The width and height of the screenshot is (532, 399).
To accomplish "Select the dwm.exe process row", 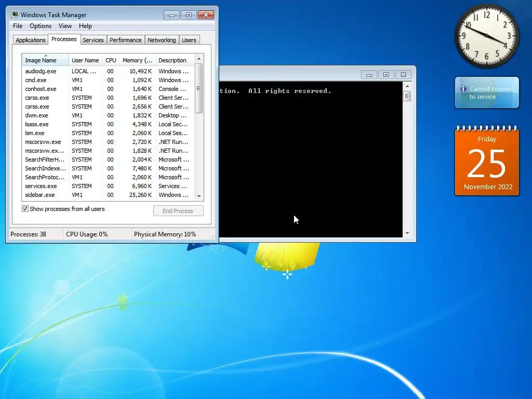I will pos(108,115).
